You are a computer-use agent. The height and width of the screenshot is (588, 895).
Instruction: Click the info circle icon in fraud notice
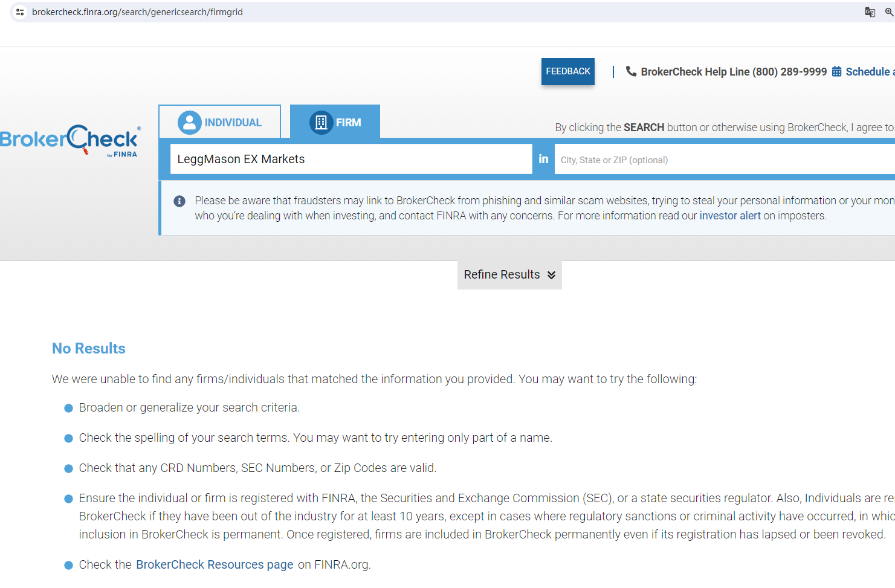(x=179, y=201)
